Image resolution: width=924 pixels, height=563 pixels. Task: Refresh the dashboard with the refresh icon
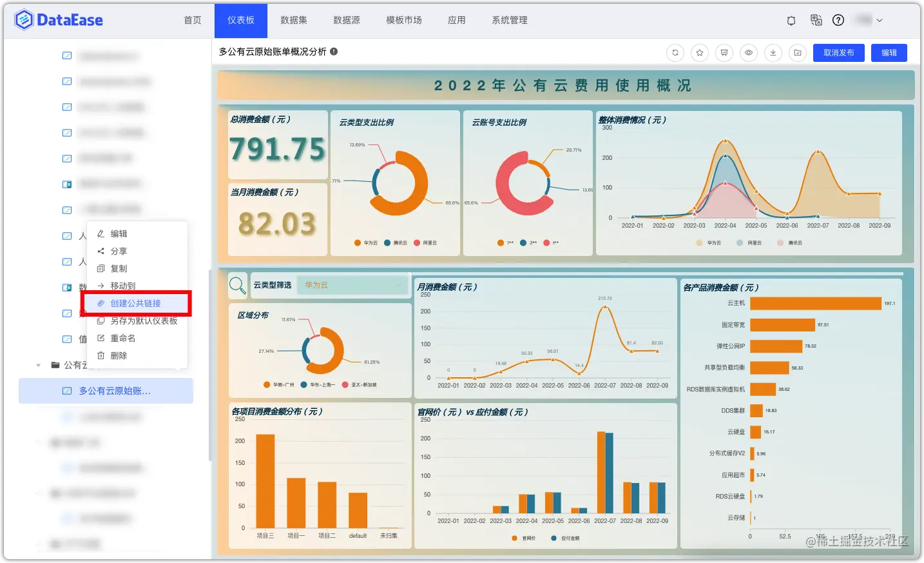[675, 52]
